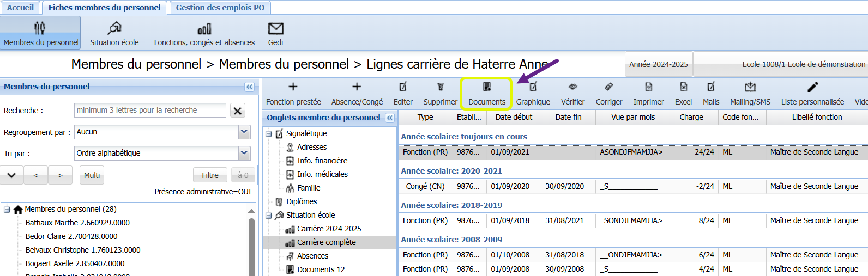Click the Filtre button
This screenshot has width=868, height=276.
coord(210,175)
